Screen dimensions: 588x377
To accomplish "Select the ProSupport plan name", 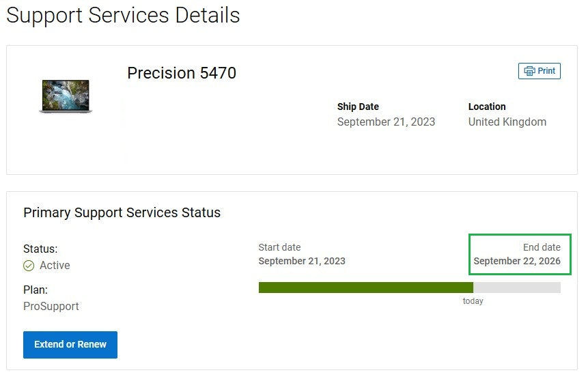I will (x=51, y=307).
